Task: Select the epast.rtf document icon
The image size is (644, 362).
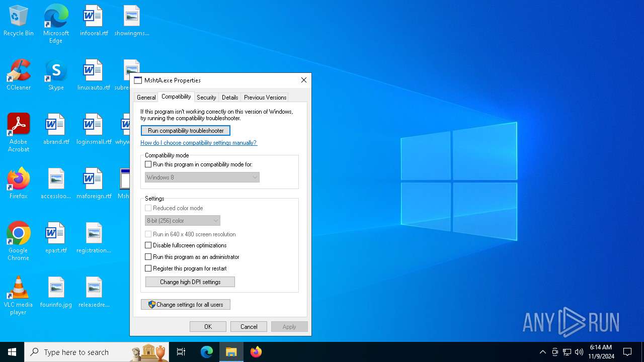Action: (56, 238)
